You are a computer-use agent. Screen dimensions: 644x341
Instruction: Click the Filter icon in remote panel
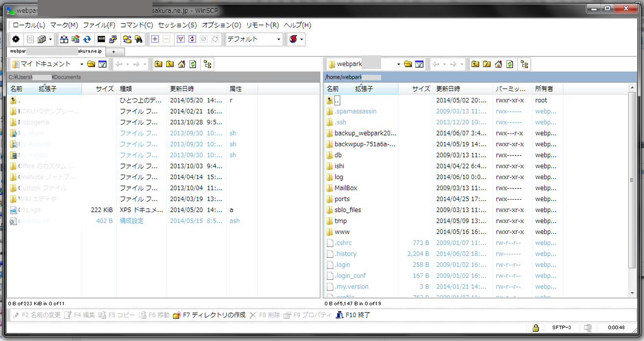(419, 64)
